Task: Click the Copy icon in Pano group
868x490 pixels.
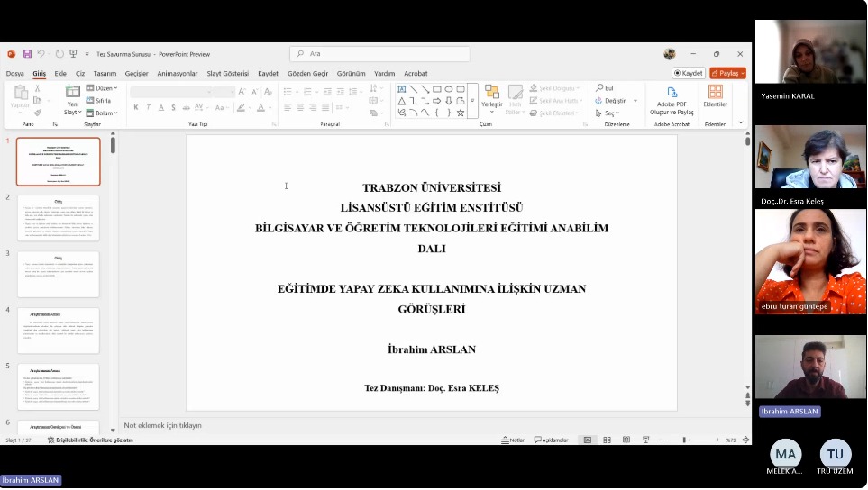Action: point(38,101)
